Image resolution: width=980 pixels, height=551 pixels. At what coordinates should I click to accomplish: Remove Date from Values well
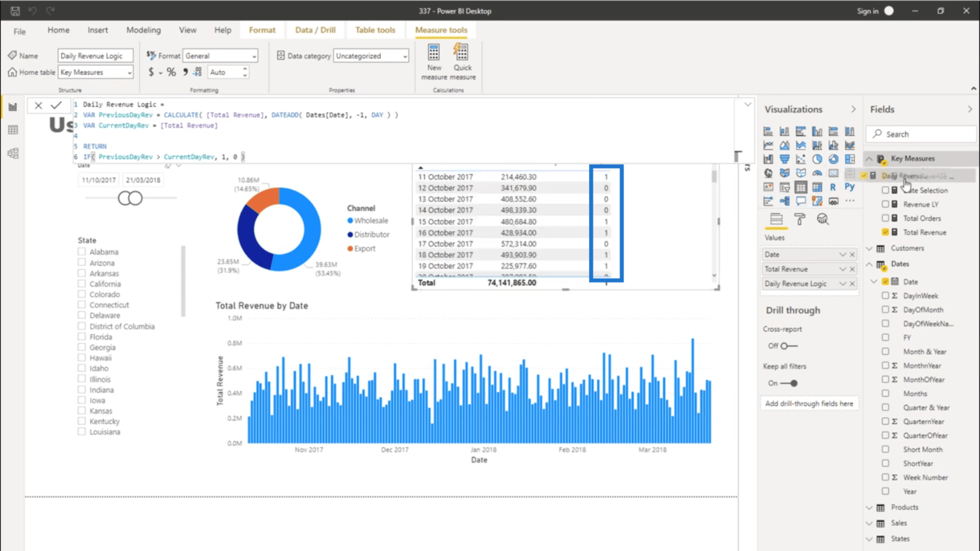pyautogui.click(x=852, y=255)
